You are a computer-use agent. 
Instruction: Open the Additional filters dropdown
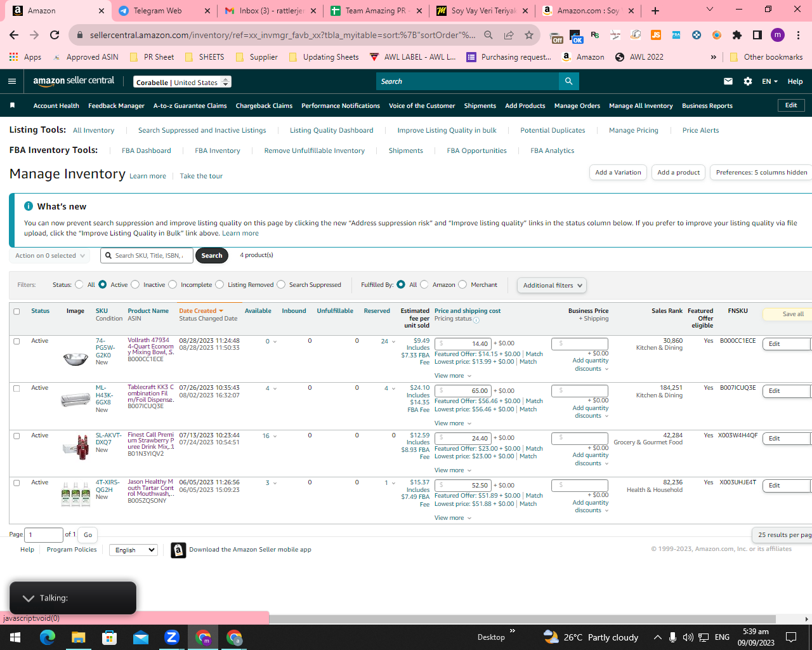(551, 286)
